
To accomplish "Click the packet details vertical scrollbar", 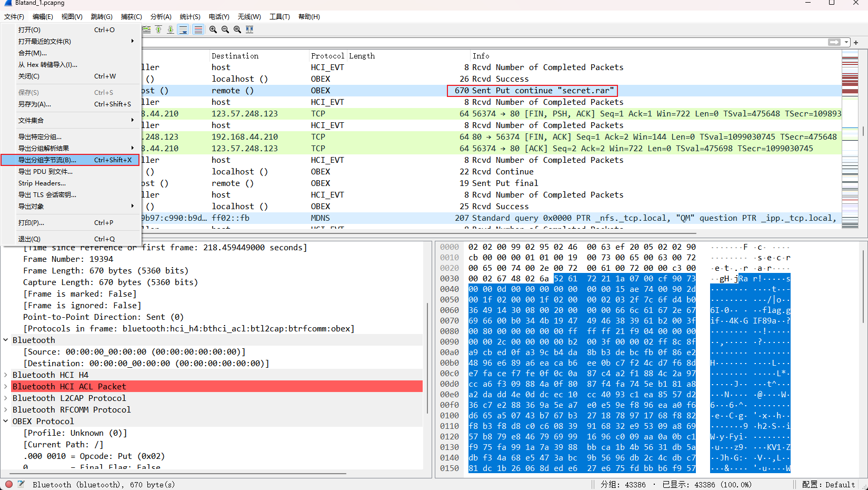I will click(427, 358).
